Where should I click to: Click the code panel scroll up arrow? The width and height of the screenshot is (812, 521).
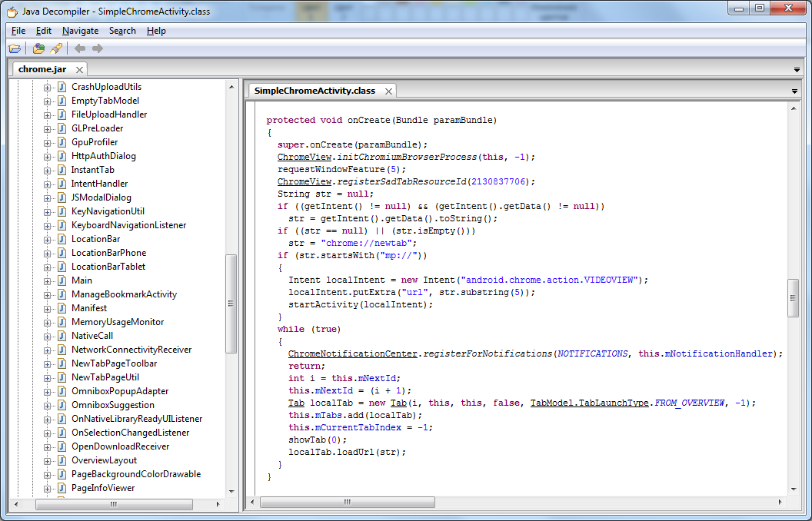[x=793, y=108]
